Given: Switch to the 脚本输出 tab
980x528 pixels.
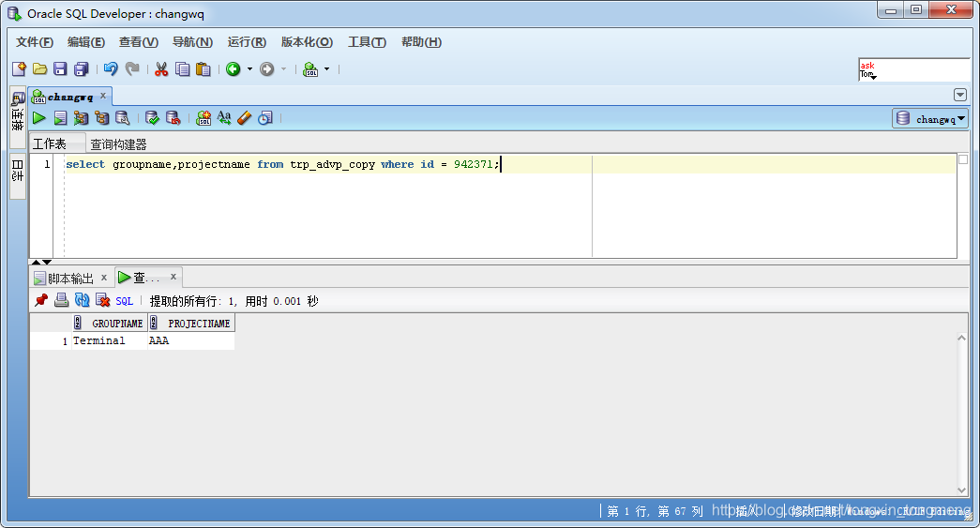Looking at the screenshot, I should tap(70, 278).
